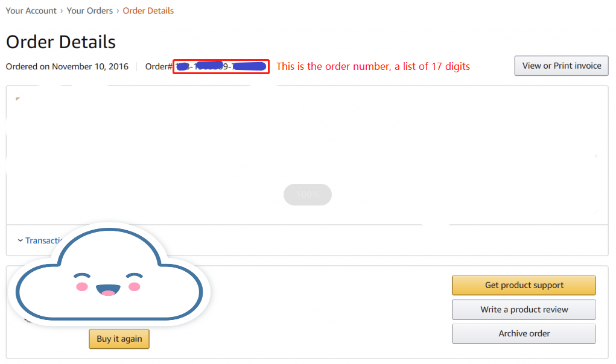Click the Get product support button

(524, 285)
